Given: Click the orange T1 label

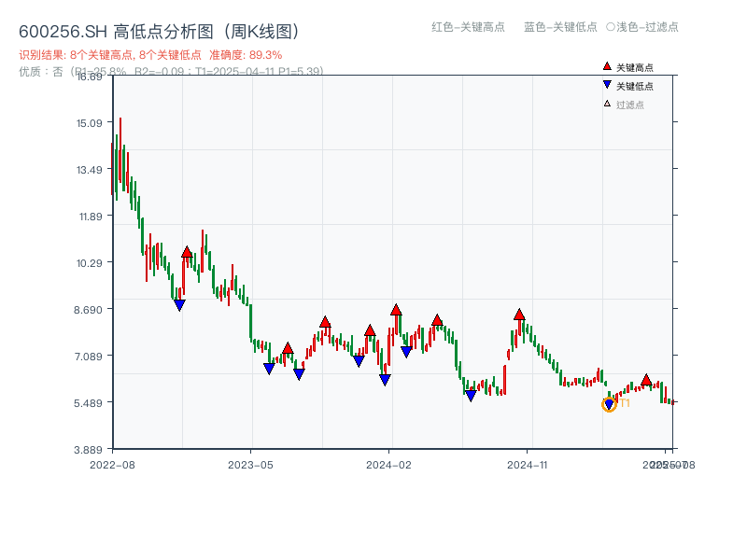Looking at the screenshot, I should 625,403.
